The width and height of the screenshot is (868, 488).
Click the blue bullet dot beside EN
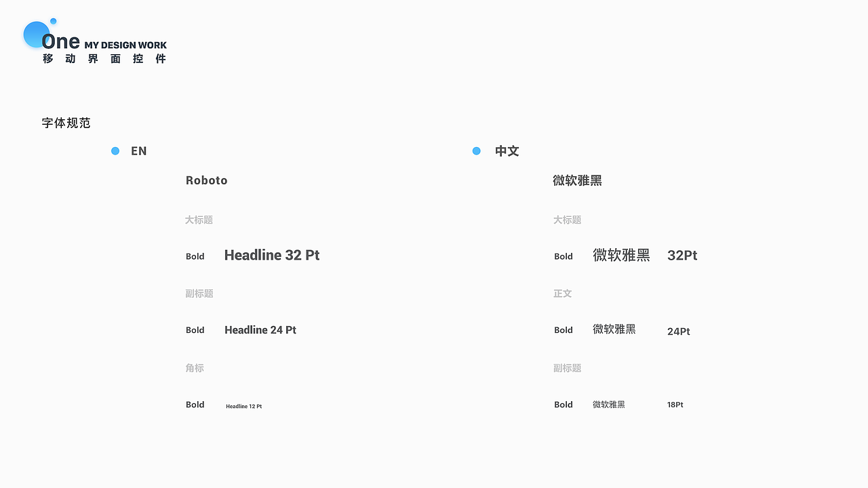[115, 151]
